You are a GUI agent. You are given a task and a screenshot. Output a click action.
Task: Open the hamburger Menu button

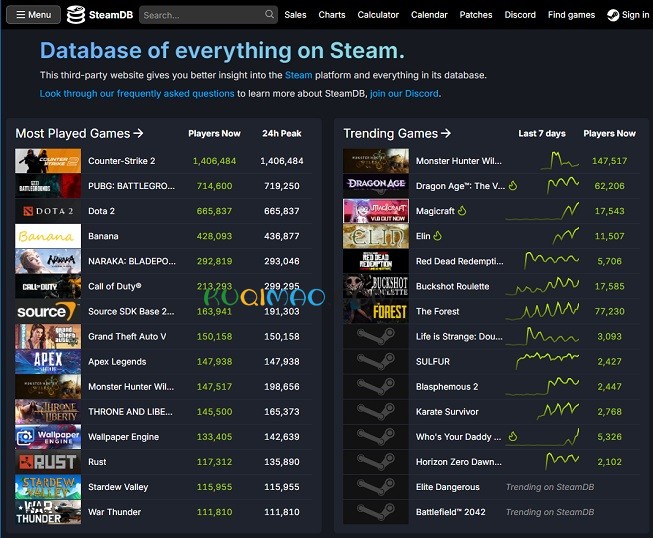(33, 15)
